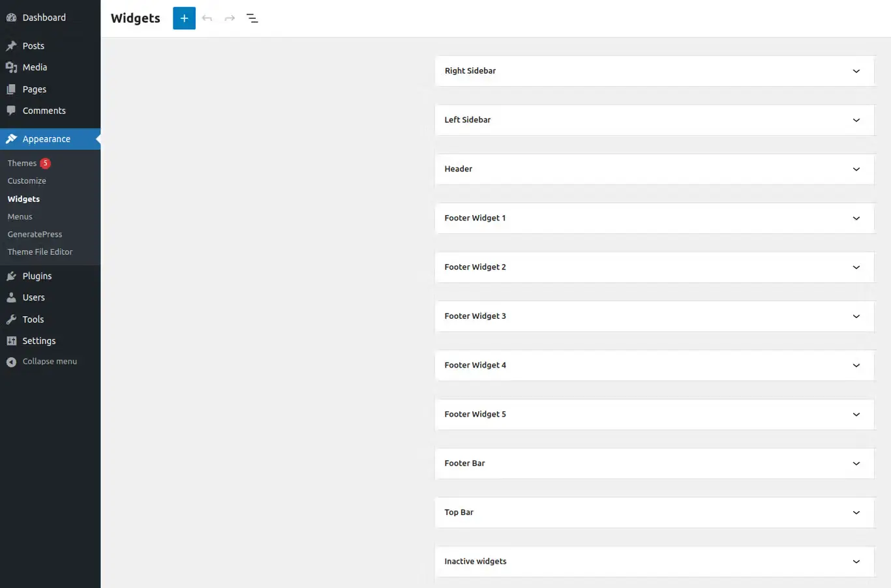
Task: Open the GeneratePress settings link
Action: tap(35, 234)
